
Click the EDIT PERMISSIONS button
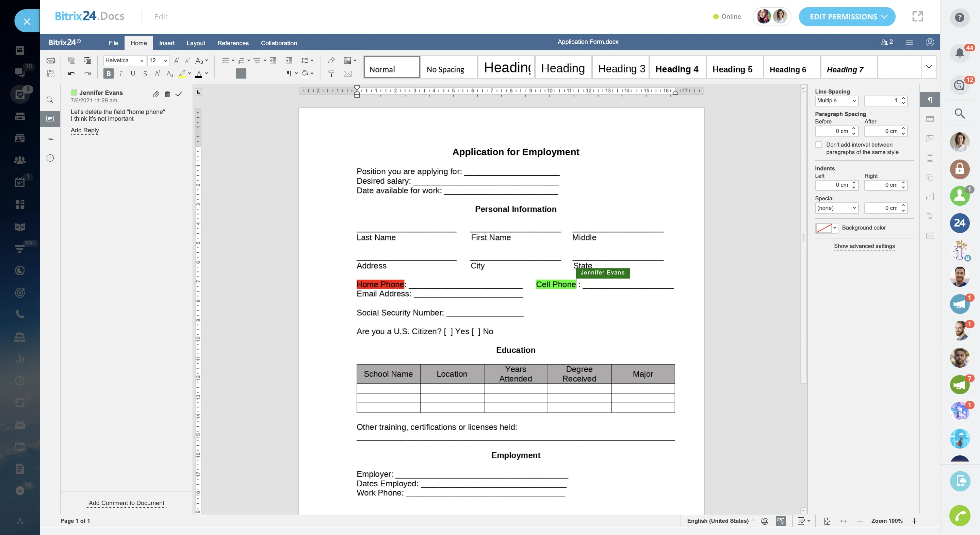[x=847, y=17]
